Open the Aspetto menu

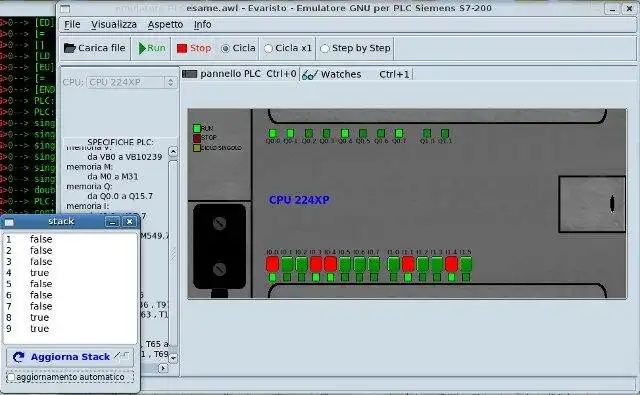(x=165, y=24)
